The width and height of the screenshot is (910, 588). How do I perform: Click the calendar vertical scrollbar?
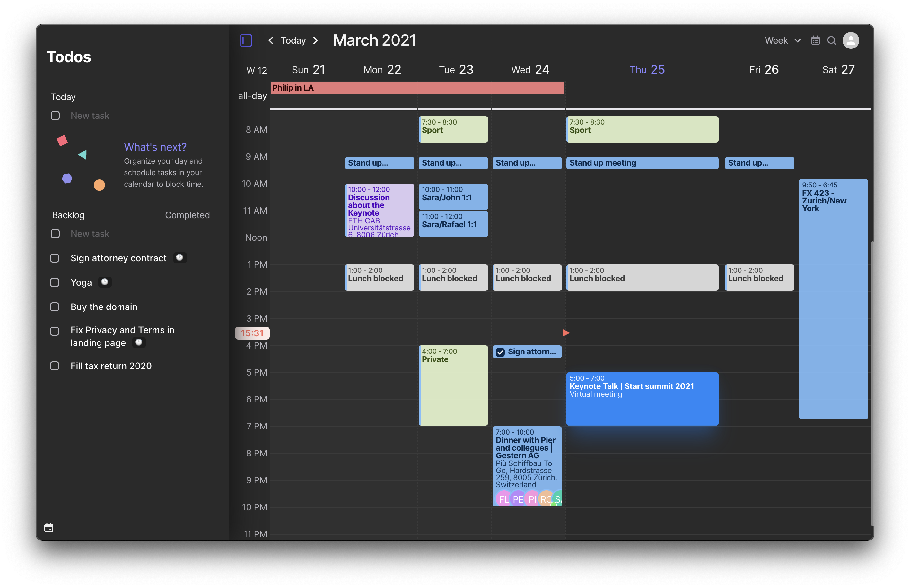[872, 383]
